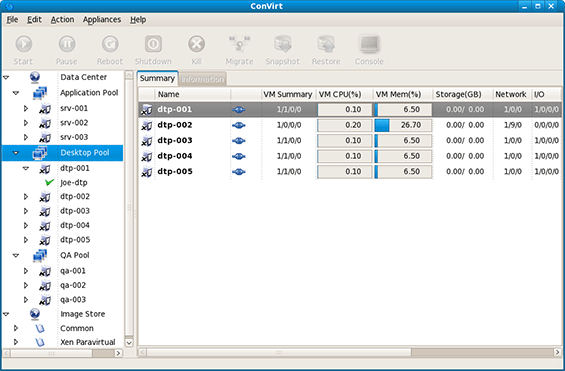Collapse the Desktop Pool node
This screenshot has width=565, height=371.
click(x=16, y=153)
